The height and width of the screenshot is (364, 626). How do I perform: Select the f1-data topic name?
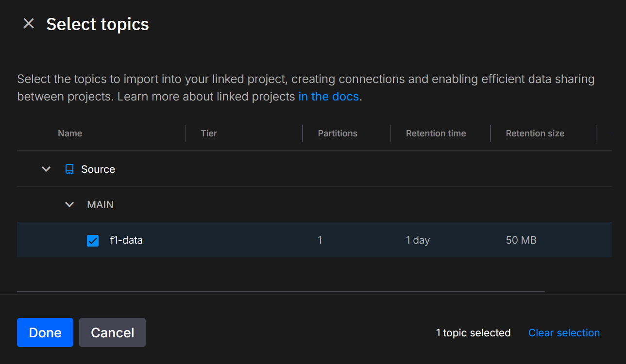(x=126, y=240)
